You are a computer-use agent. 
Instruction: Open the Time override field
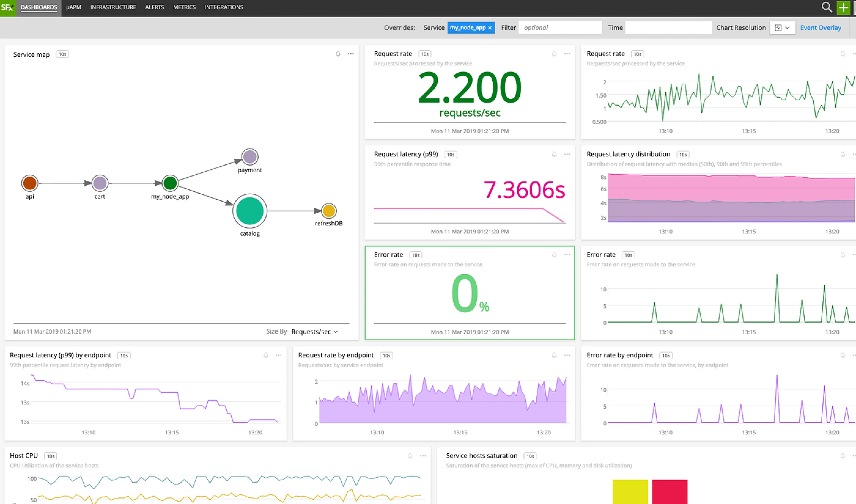pyautogui.click(x=668, y=28)
